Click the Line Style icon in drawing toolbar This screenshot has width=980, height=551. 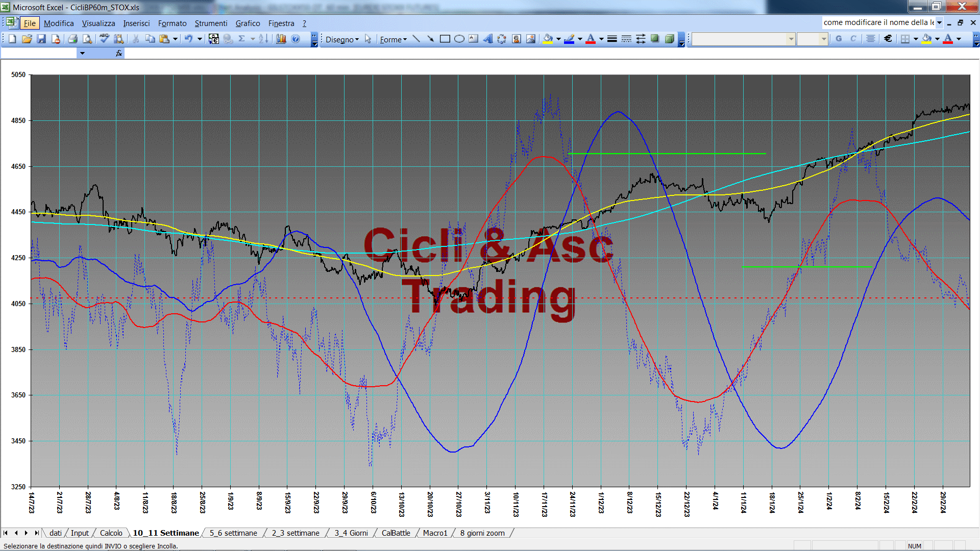[612, 39]
